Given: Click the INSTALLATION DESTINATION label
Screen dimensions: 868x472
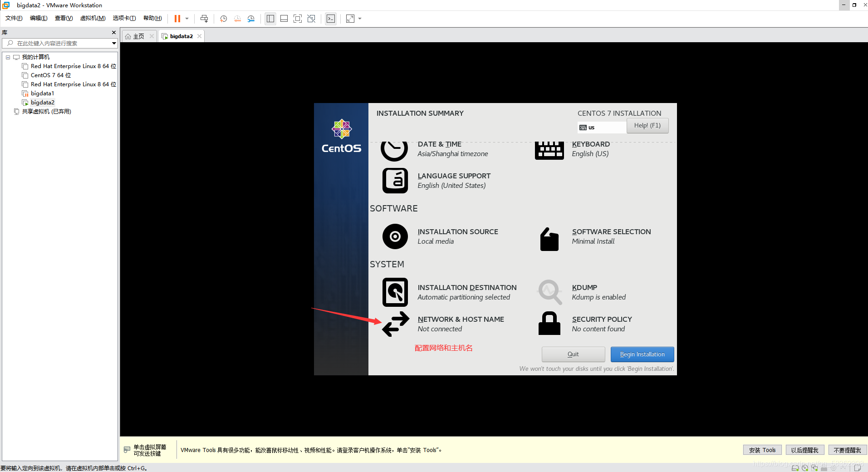Looking at the screenshot, I should pos(467,288).
